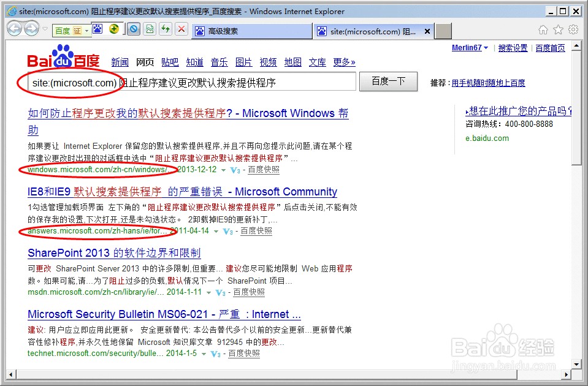The height and width of the screenshot is (386, 588).
Task: Open 百度快照 for the answers.microsoft.com result
Action: [x=256, y=231]
